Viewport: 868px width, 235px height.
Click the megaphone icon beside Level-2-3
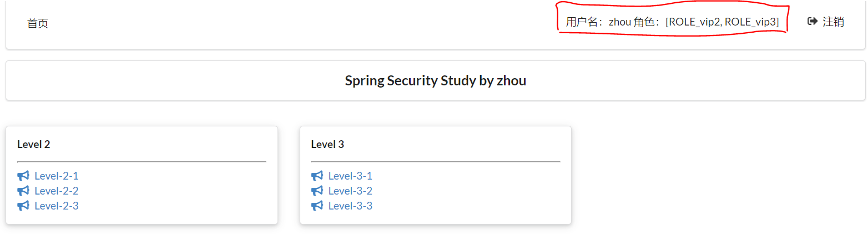tap(23, 206)
